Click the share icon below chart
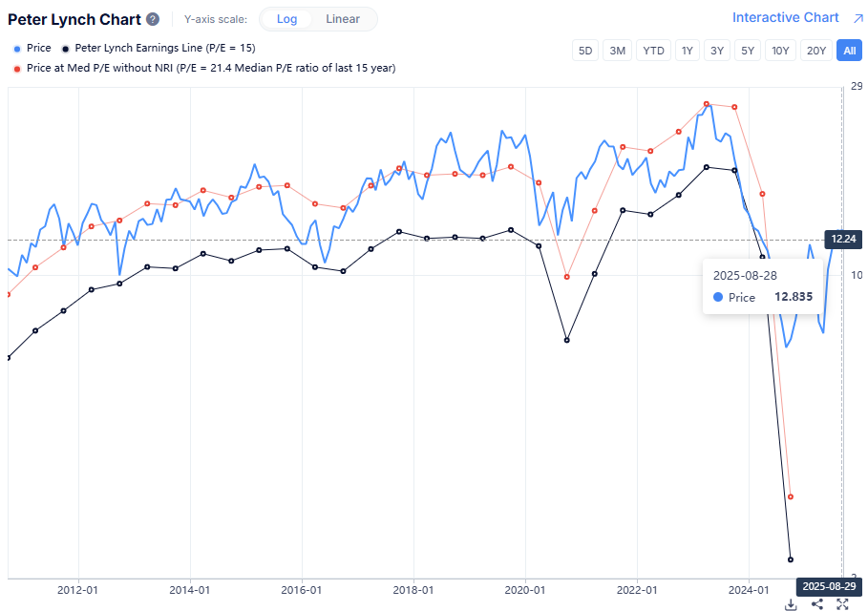Screen dimensions: 868x611 click(816, 603)
